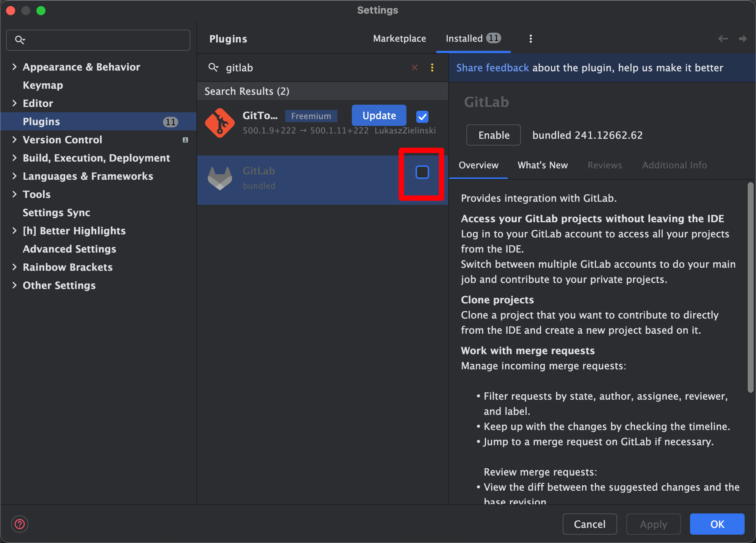Click the Share feedback link
Screen dimensions: 756x543
(492, 68)
